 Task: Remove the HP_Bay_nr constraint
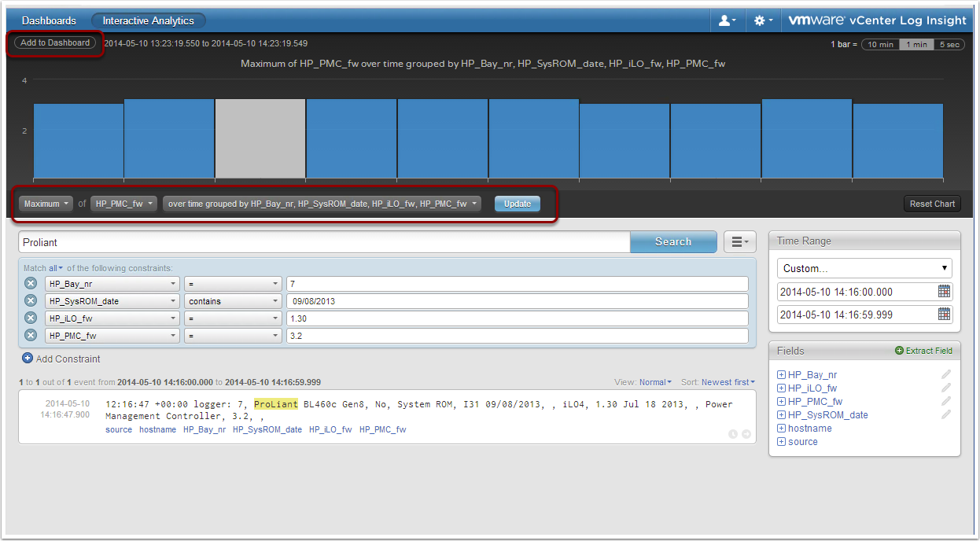click(31, 284)
